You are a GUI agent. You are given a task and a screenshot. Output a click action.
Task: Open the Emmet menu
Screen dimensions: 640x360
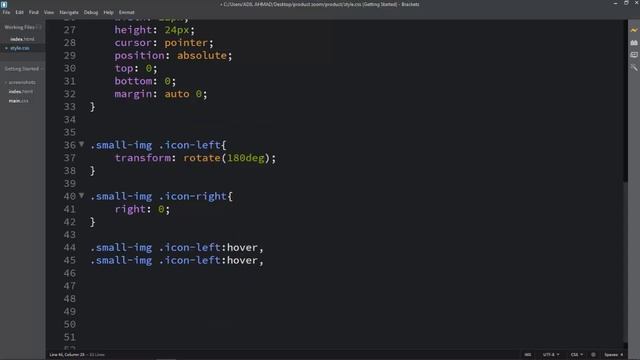126,12
